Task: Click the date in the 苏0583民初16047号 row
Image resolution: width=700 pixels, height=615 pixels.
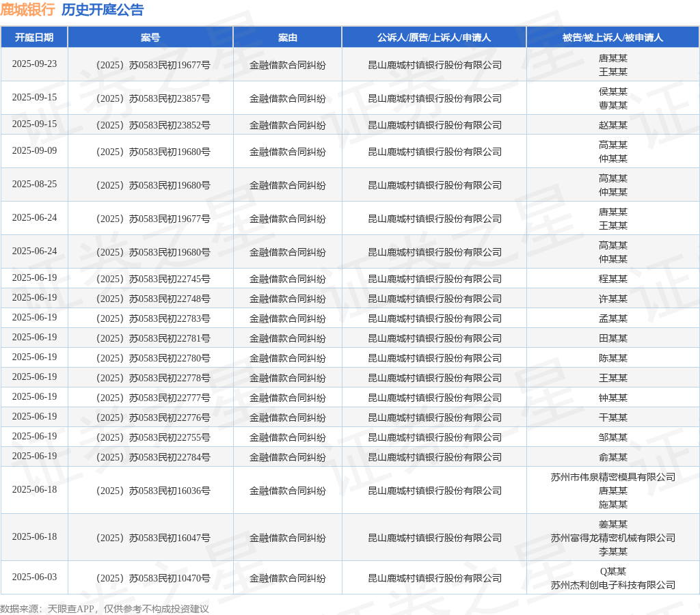Action: tap(34, 537)
